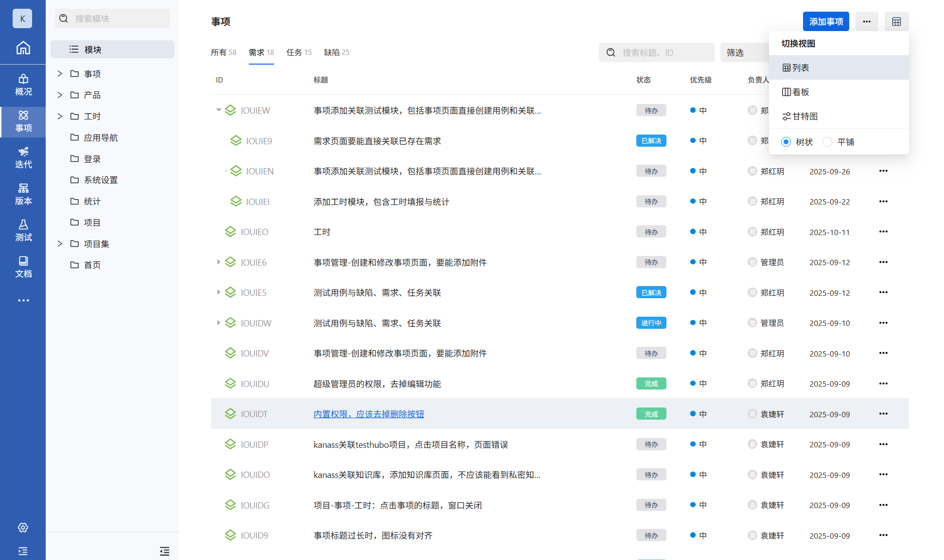Click the view switch grid icon
Screen dimensions: 944x560
point(896,22)
